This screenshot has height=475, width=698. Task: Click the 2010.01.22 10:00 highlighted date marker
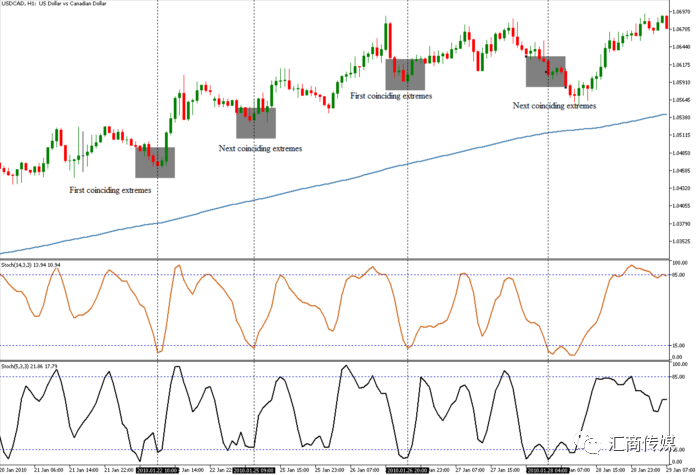[x=157, y=470]
